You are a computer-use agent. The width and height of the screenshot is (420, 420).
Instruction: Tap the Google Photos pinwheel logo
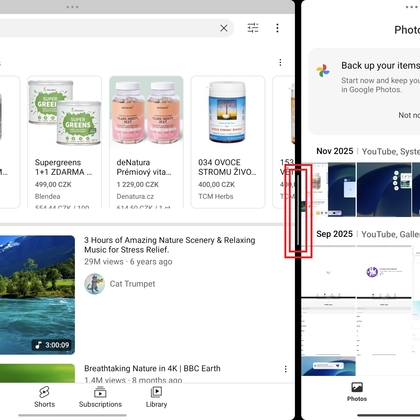coord(323,71)
